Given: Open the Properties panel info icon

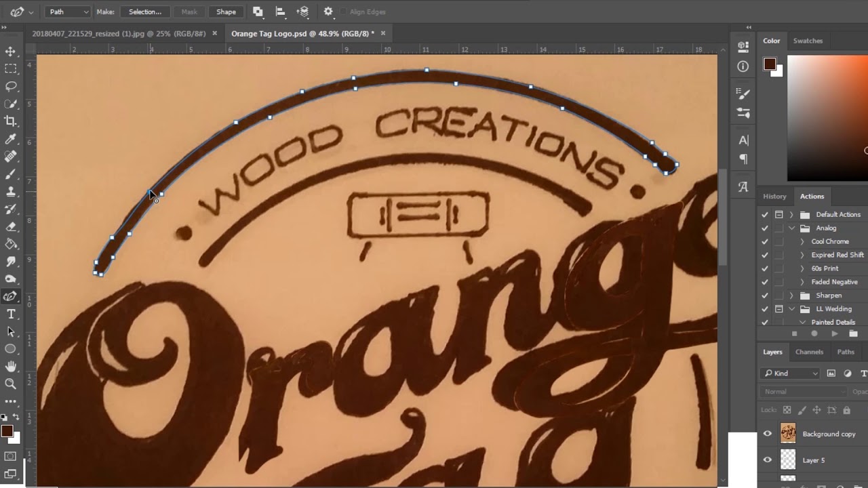Looking at the screenshot, I should (x=743, y=66).
